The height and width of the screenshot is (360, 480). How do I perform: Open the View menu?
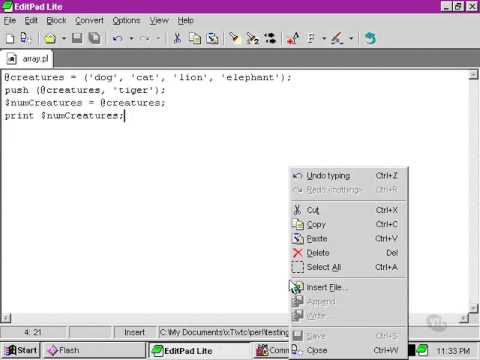(159, 21)
